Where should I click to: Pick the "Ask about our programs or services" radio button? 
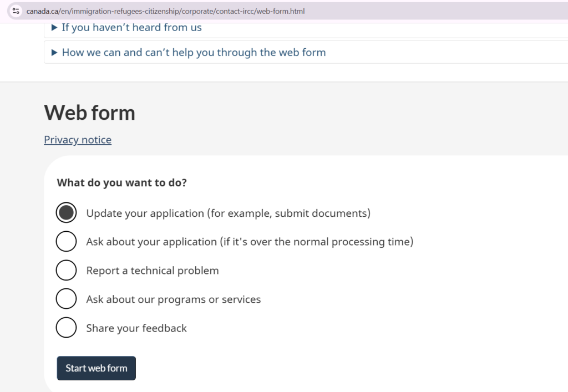66,299
